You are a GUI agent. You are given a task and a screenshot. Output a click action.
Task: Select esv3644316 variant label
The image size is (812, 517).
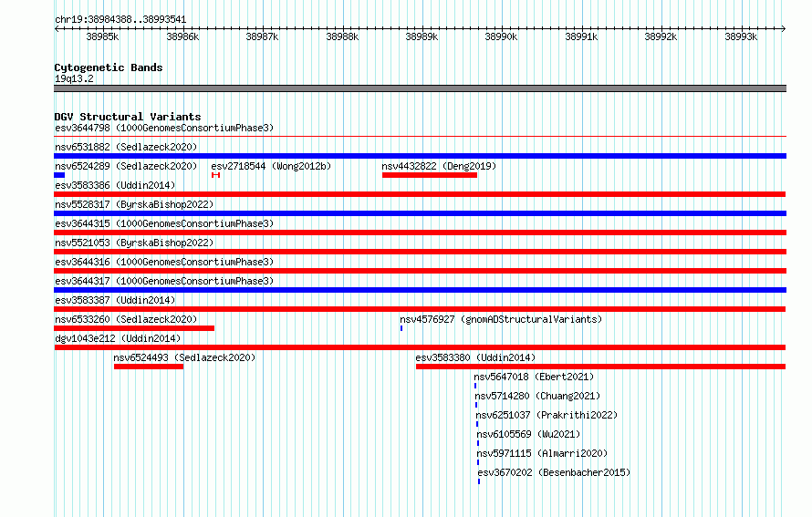(x=164, y=262)
